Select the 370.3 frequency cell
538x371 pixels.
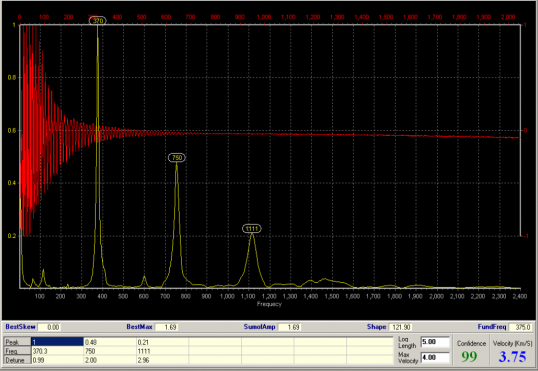point(57,351)
